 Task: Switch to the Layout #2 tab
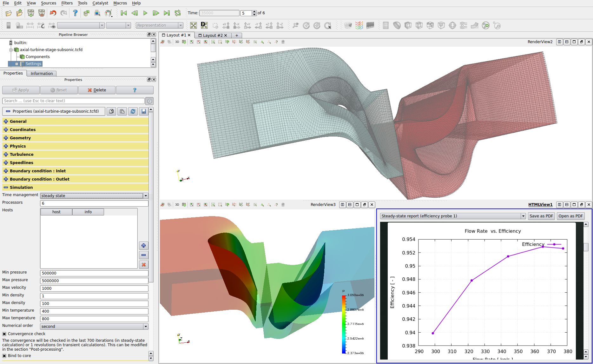(x=212, y=35)
